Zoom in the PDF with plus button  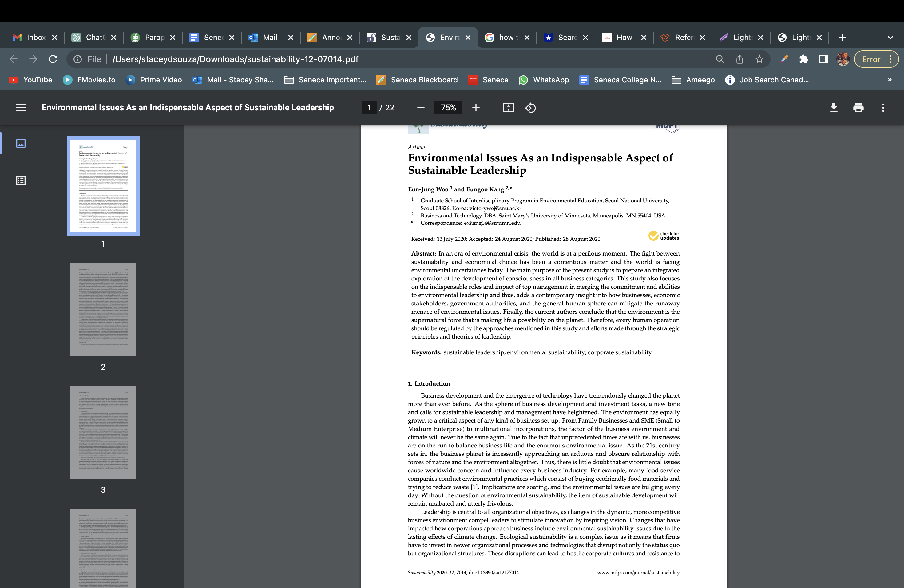coord(476,108)
